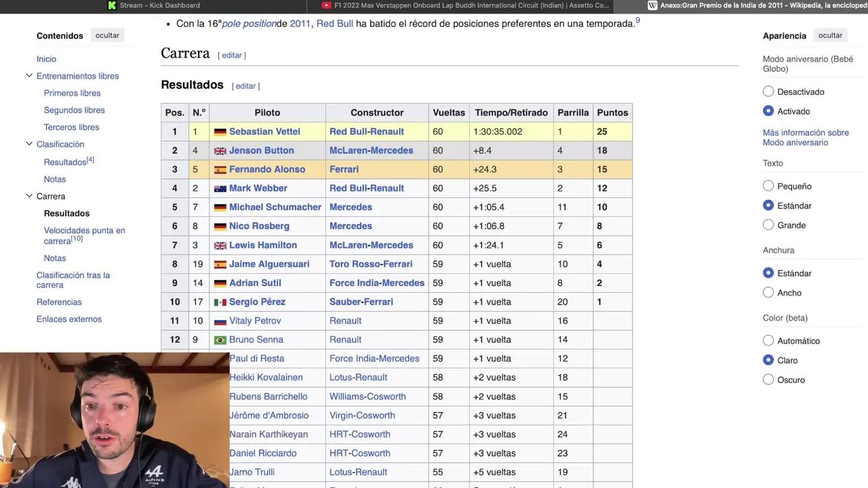
Task: Click Brazilian flag beside Bruno Senna
Action: coord(220,340)
